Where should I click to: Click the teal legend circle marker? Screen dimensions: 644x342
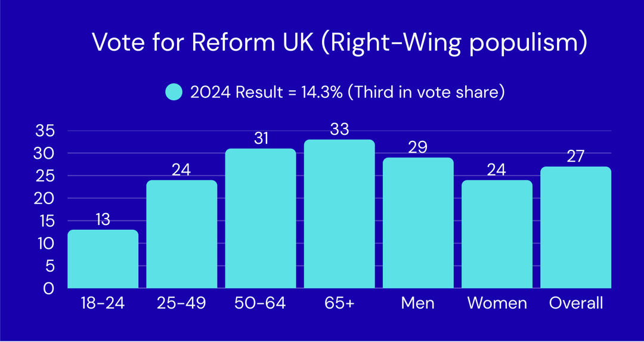coord(174,92)
